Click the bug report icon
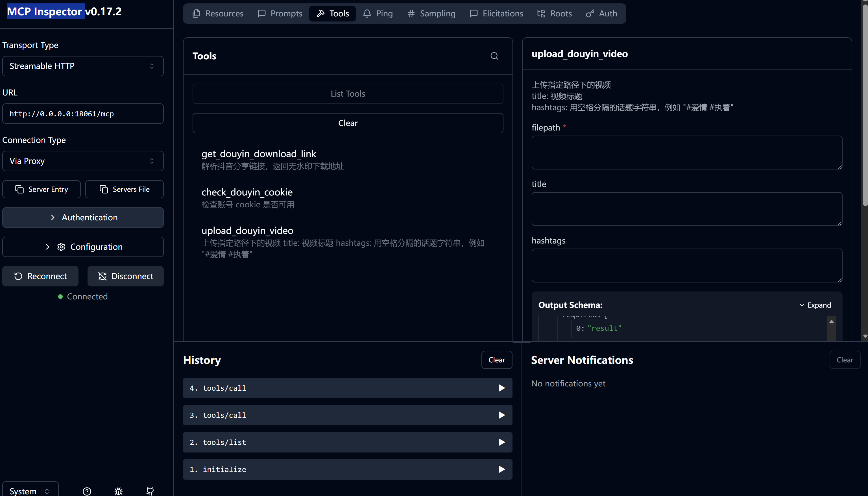 [119, 491]
